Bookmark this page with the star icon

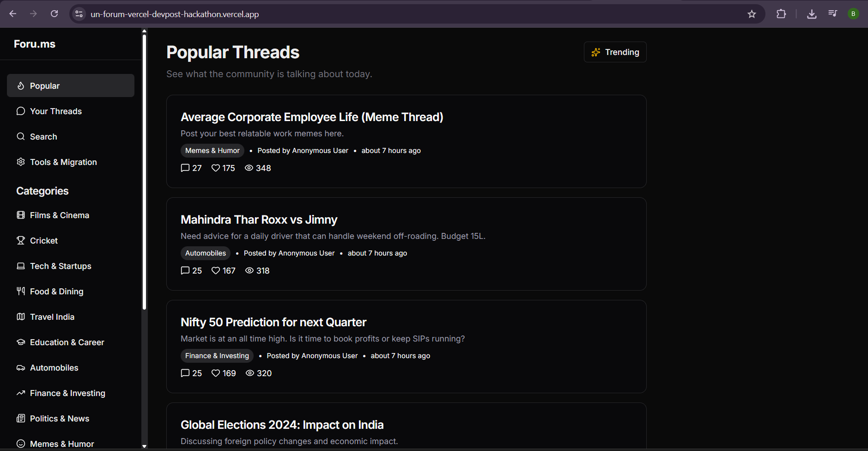pyautogui.click(x=752, y=14)
